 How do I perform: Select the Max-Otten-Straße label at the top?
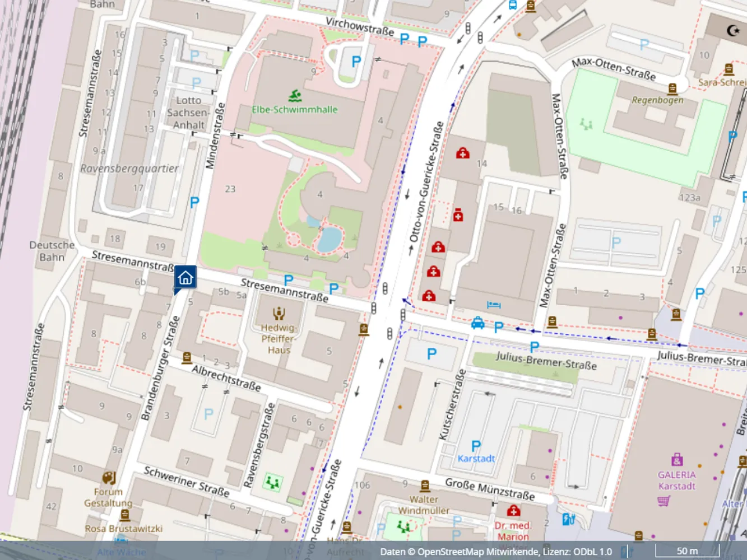point(614,69)
